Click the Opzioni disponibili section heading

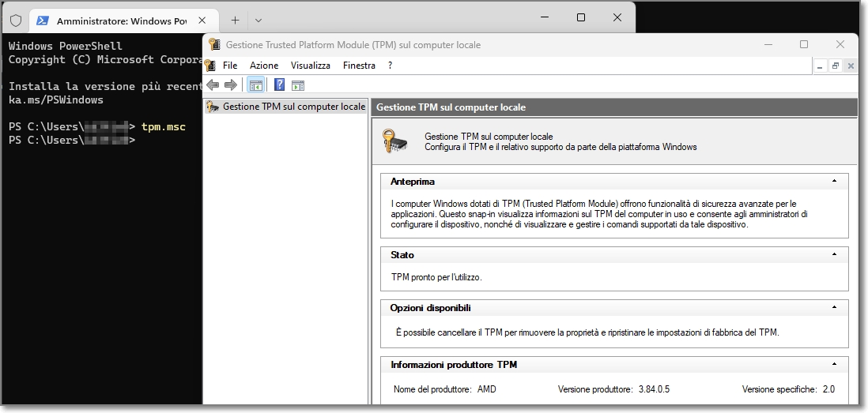[430, 308]
